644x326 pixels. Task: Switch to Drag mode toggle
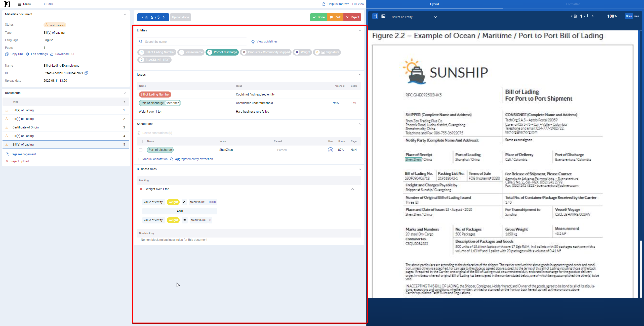click(x=636, y=16)
